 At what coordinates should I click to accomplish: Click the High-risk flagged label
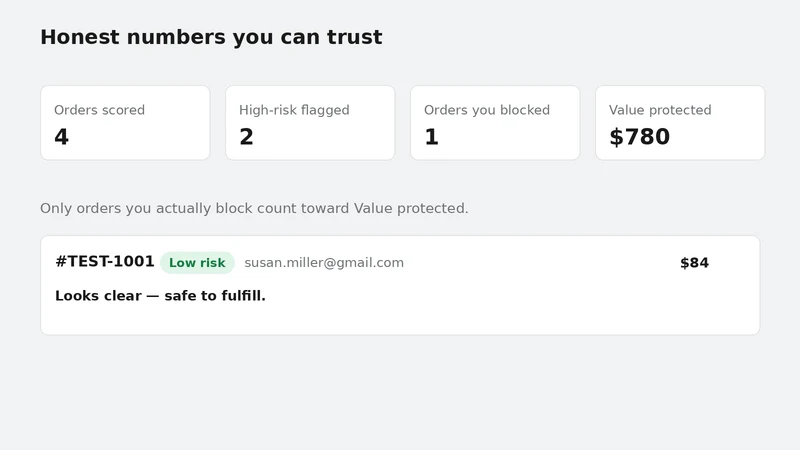[x=294, y=110]
